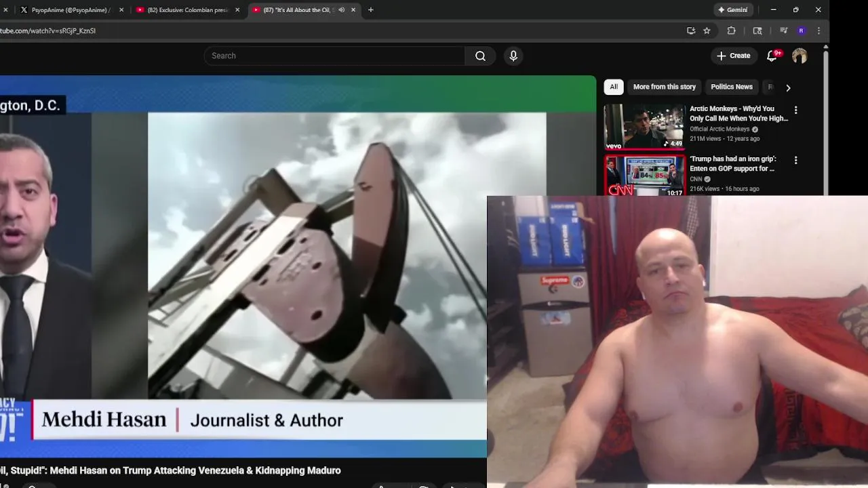Click the YouTube Search field
Viewport: 868px width, 488px height.
(x=334, y=56)
